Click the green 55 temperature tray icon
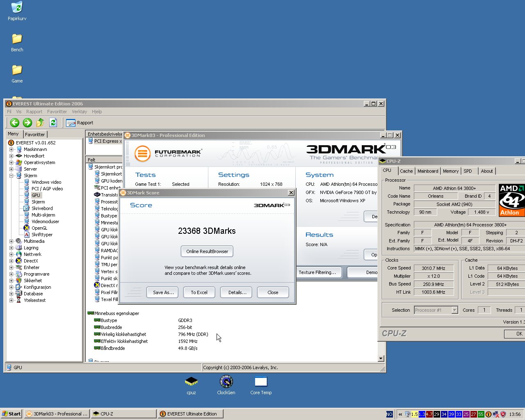Viewport: 525px width, 420px height. click(481, 414)
